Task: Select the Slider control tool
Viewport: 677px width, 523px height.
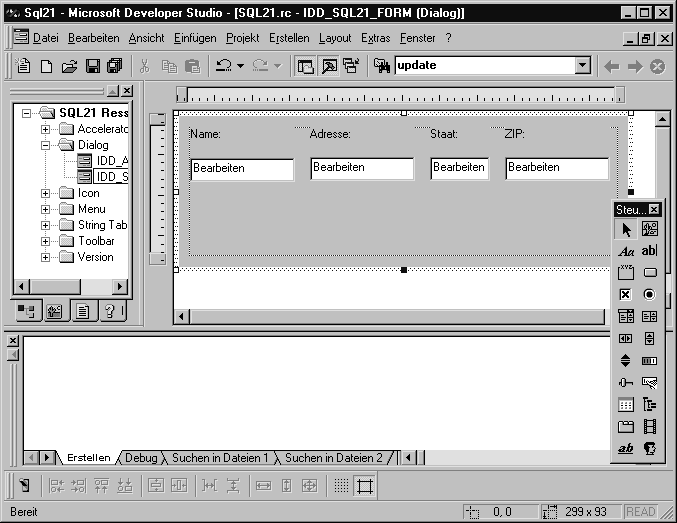Action: [626, 383]
